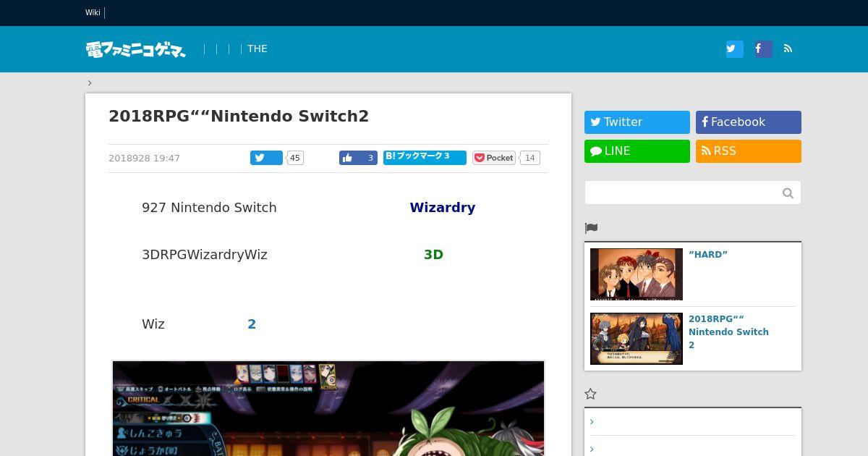Select the star section icon in sidebar
Viewport: 868px width, 456px height.
tap(591, 394)
